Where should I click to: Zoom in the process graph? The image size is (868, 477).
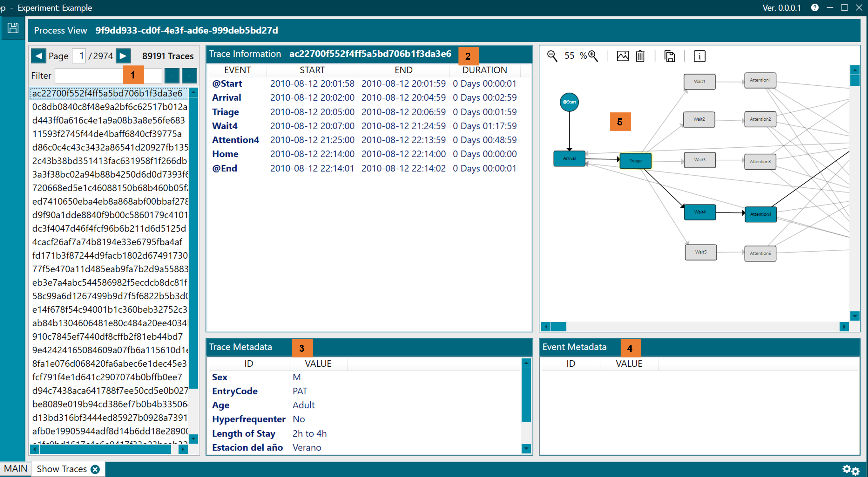593,56
